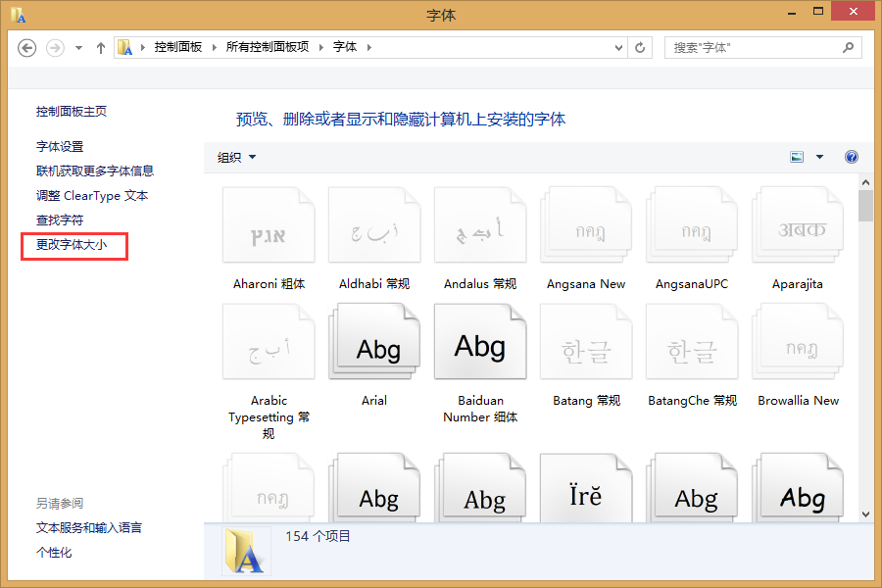The height and width of the screenshot is (588, 882).
Task: Select the BatangChe 常规 font icon
Action: [x=691, y=342]
